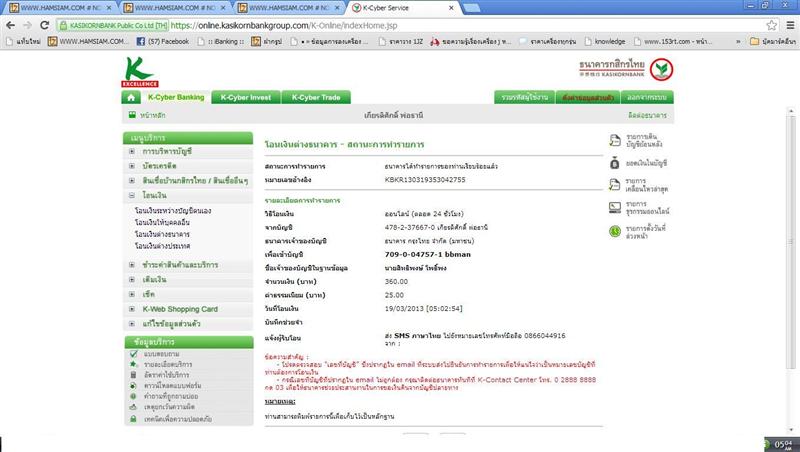Click the disclaimer hand icon
The height and width of the screenshot is (452, 800).
(x=134, y=407)
